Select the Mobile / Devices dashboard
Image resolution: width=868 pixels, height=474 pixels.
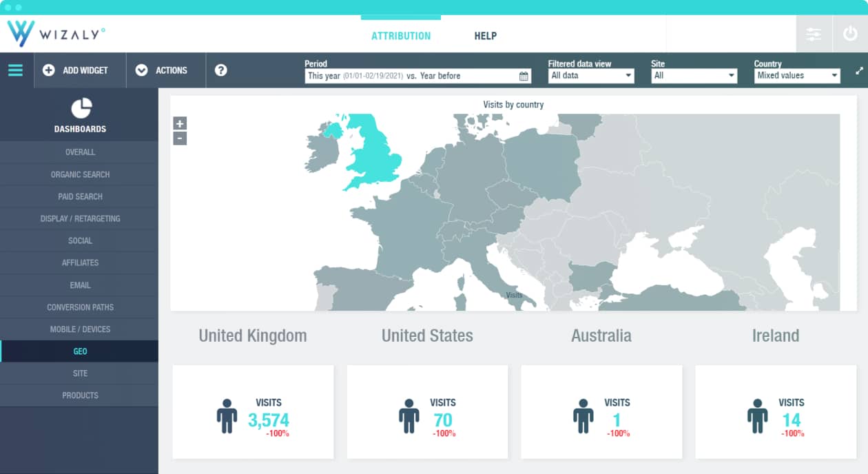point(79,329)
